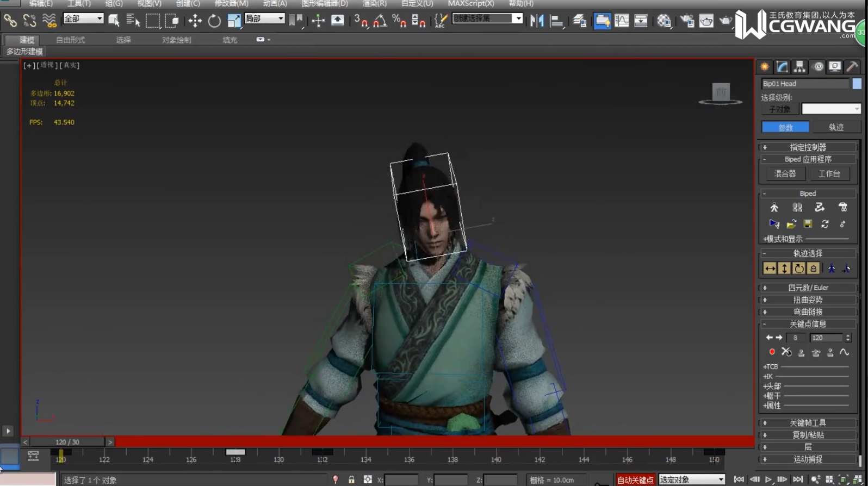
Task: Open the Hierarchy command panel tab
Action: pos(799,67)
